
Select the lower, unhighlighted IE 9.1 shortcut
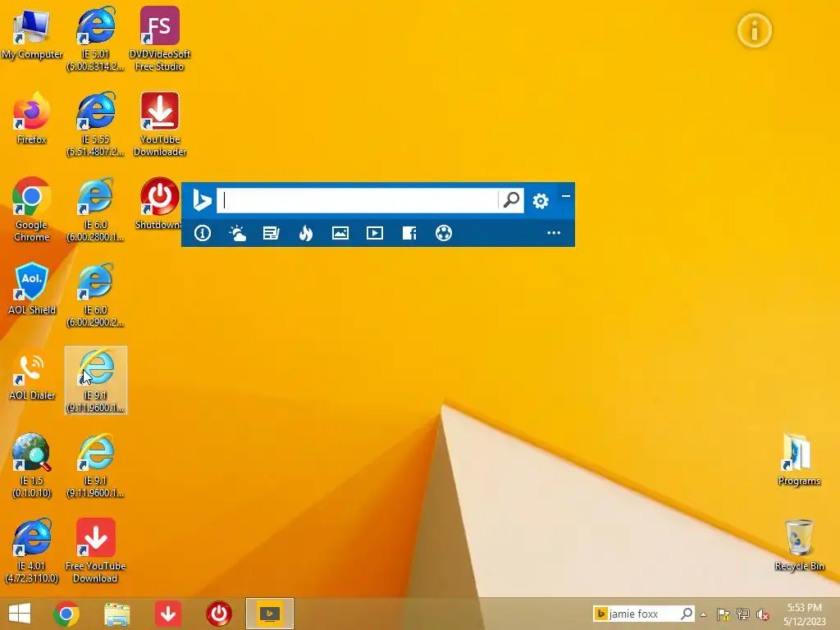(x=95, y=466)
